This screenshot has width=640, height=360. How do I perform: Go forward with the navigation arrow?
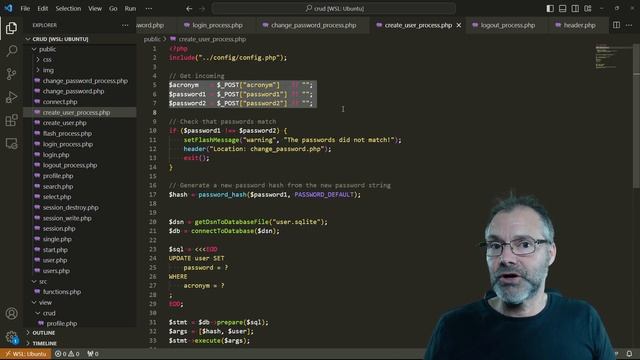(x=202, y=9)
